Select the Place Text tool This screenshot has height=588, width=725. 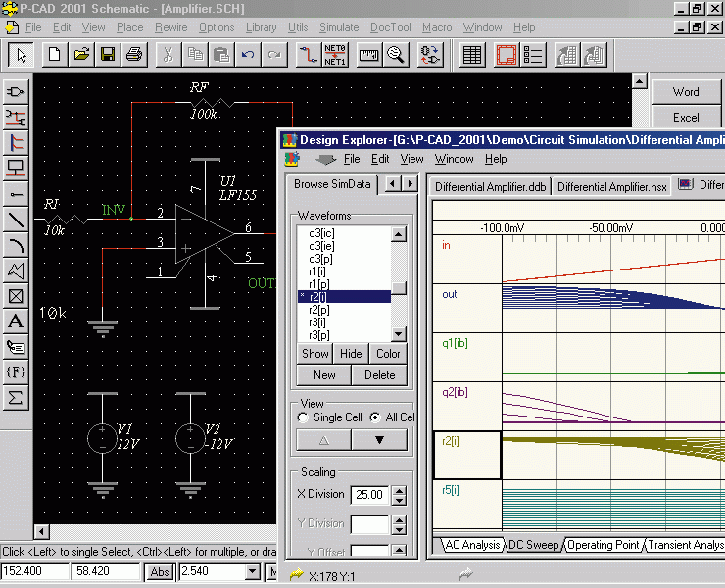[17, 321]
